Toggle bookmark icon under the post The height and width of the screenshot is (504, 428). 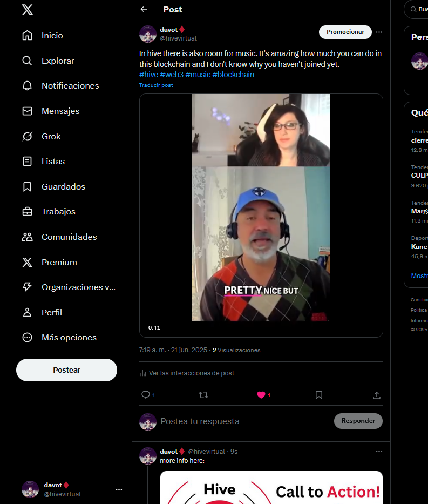319,395
